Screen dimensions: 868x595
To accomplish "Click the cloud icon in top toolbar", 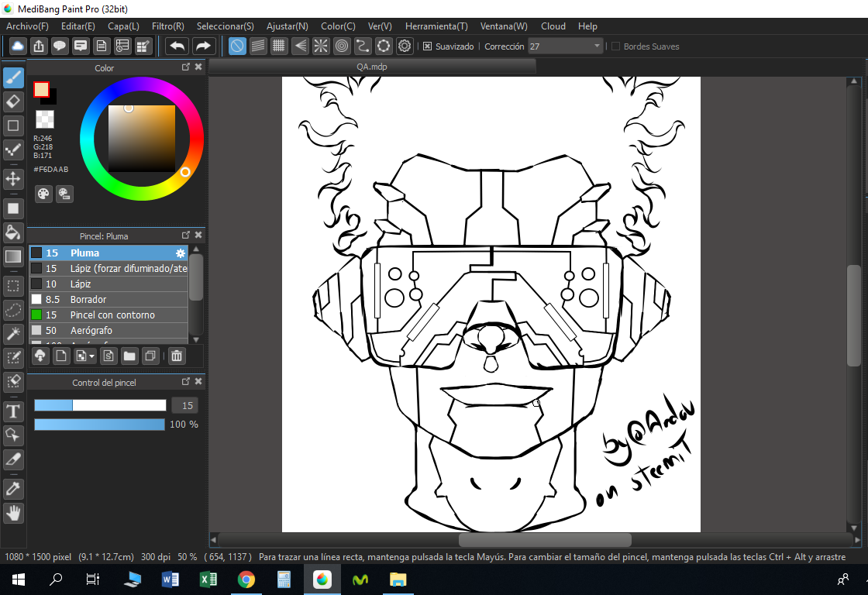I will tap(18, 46).
